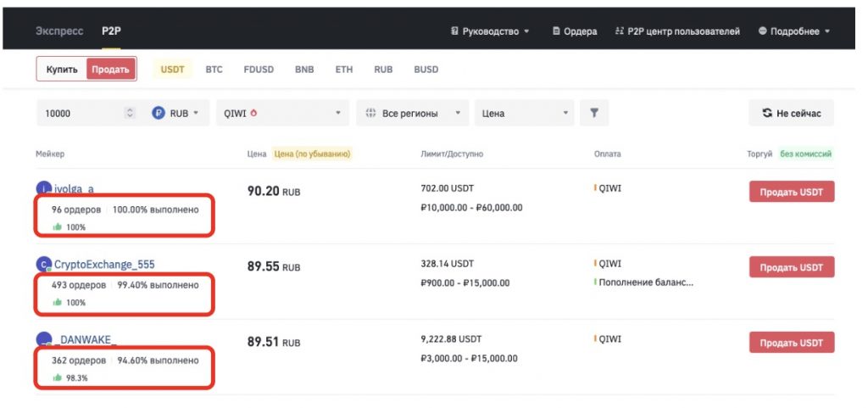Click CryptoExchange_555 user avatar
868x408 pixels.
pos(44,264)
